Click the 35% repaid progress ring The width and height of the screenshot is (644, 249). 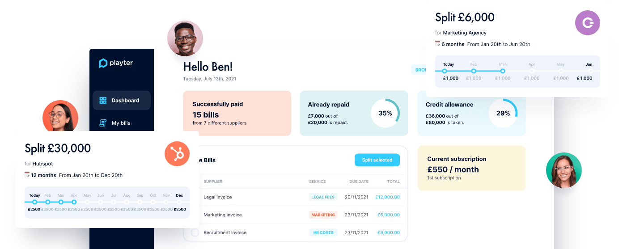[x=385, y=114]
